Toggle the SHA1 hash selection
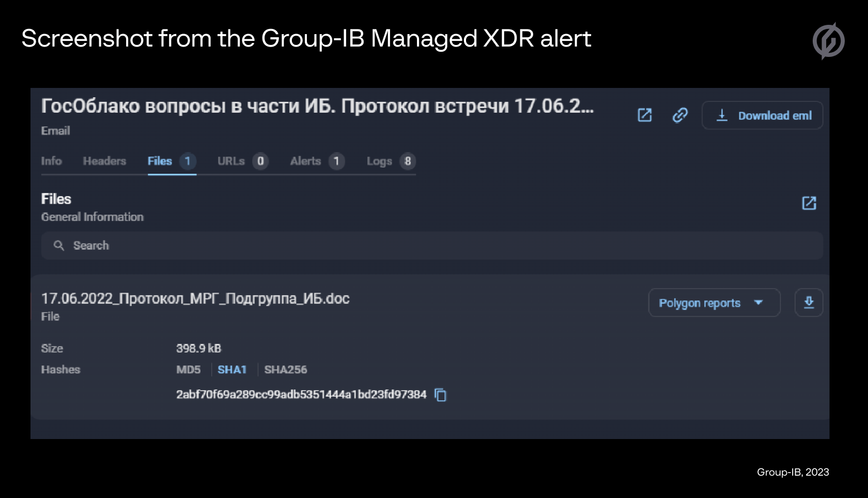 coord(233,370)
